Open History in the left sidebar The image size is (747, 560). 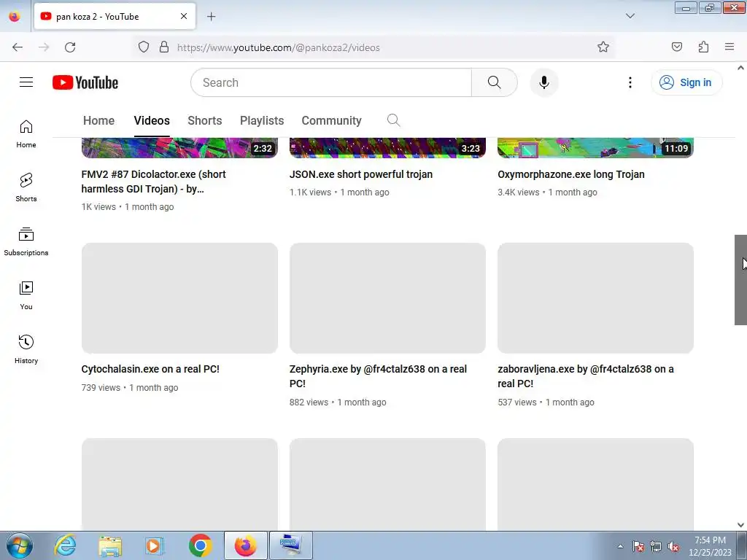[26, 349]
